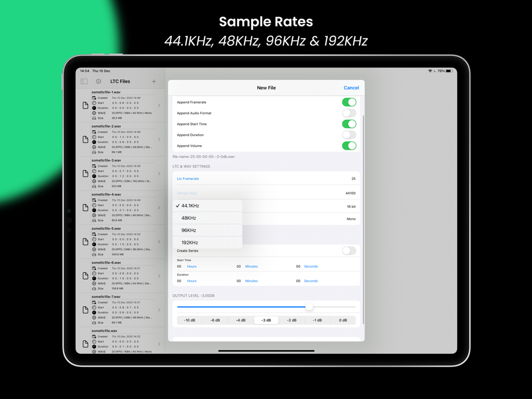Click moon icon in status bar
The height and width of the screenshot is (399, 532).
click(435, 71)
